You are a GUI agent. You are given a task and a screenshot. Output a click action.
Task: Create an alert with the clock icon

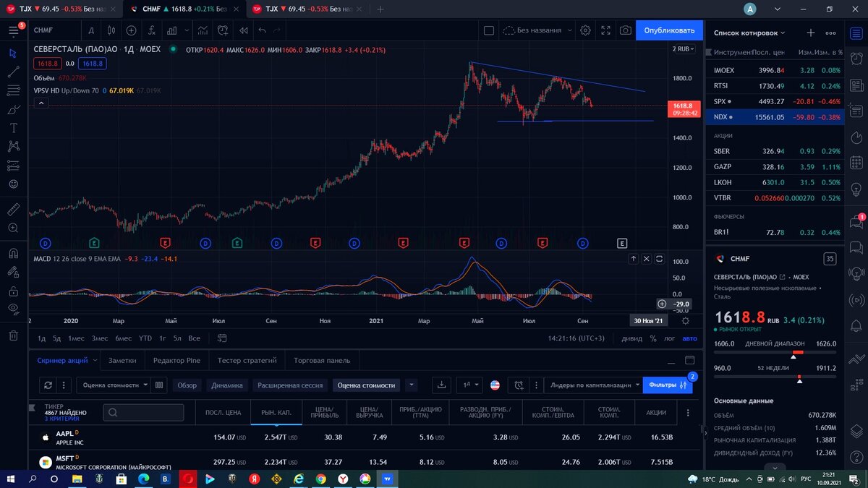[222, 30]
